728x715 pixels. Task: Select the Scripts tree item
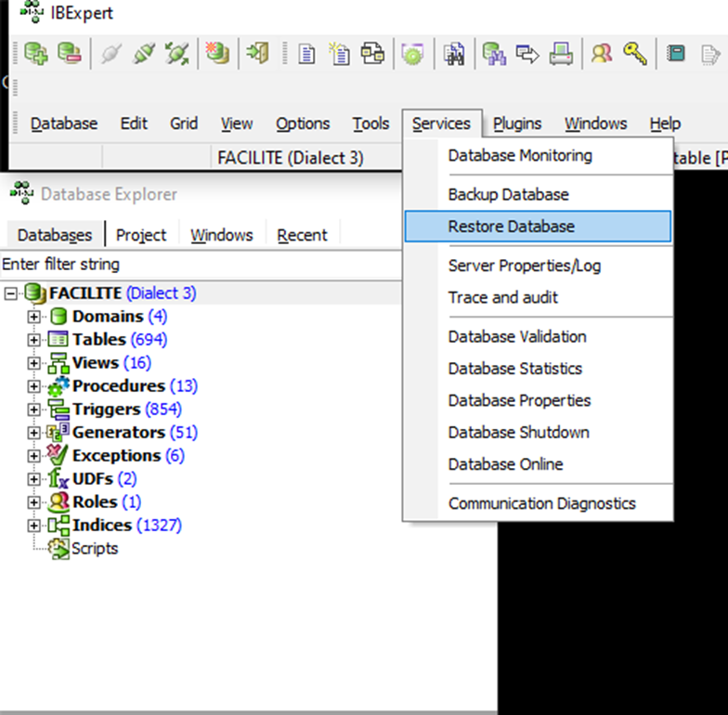(x=95, y=549)
